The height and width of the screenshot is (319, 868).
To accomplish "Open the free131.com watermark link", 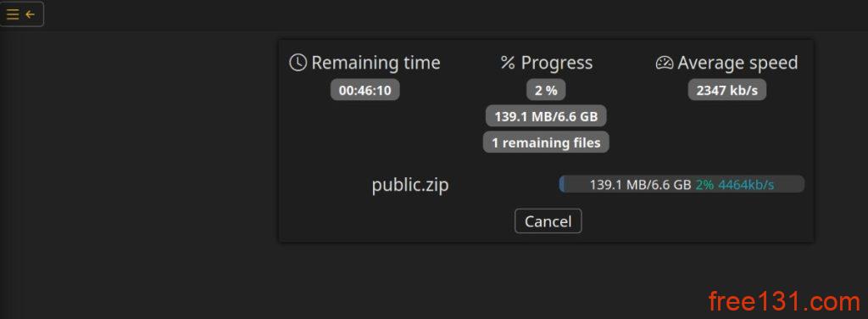I will tap(784, 302).
